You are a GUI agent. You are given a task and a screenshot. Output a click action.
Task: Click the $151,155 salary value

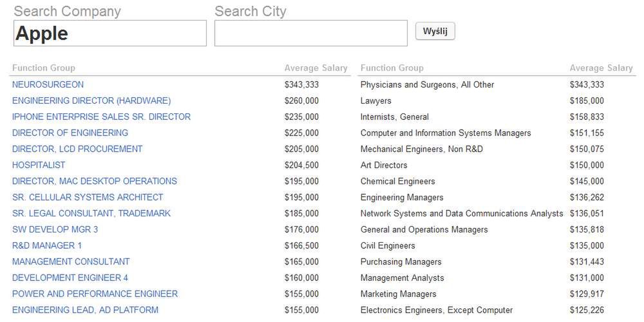[x=587, y=133]
